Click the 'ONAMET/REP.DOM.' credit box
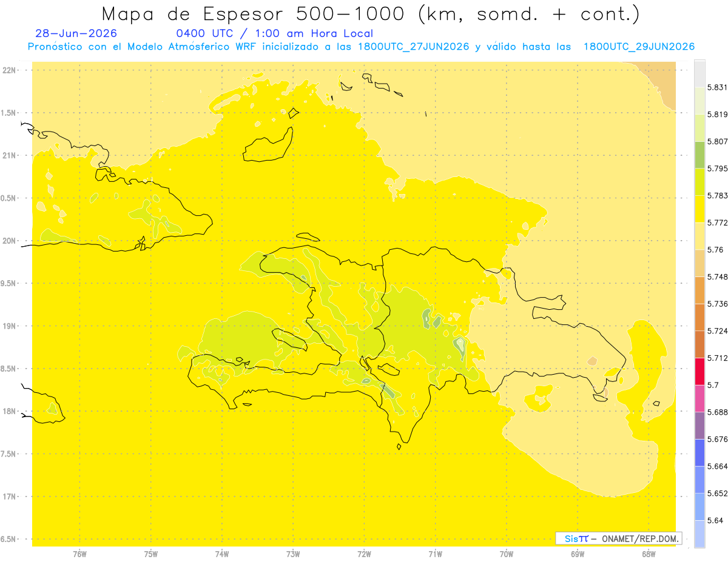Screen dimensions: 728x562 pos(619,538)
